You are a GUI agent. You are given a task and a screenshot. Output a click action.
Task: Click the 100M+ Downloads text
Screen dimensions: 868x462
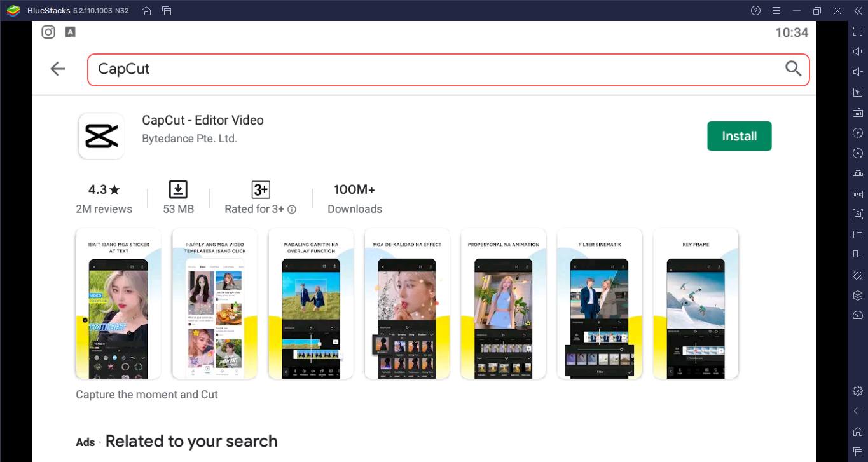point(355,199)
